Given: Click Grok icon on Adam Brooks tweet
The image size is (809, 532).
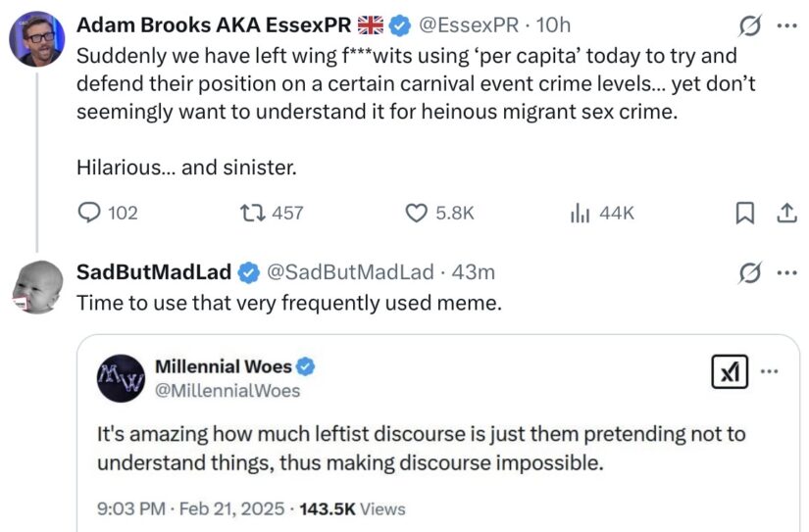Looking at the screenshot, I should (x=749, y=25).
